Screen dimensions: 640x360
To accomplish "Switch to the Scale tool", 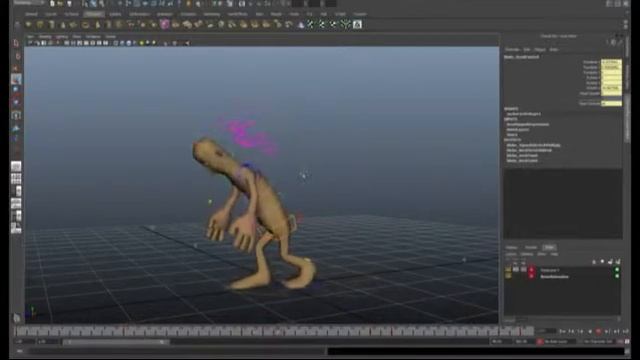I will click(x=16, y=102).
